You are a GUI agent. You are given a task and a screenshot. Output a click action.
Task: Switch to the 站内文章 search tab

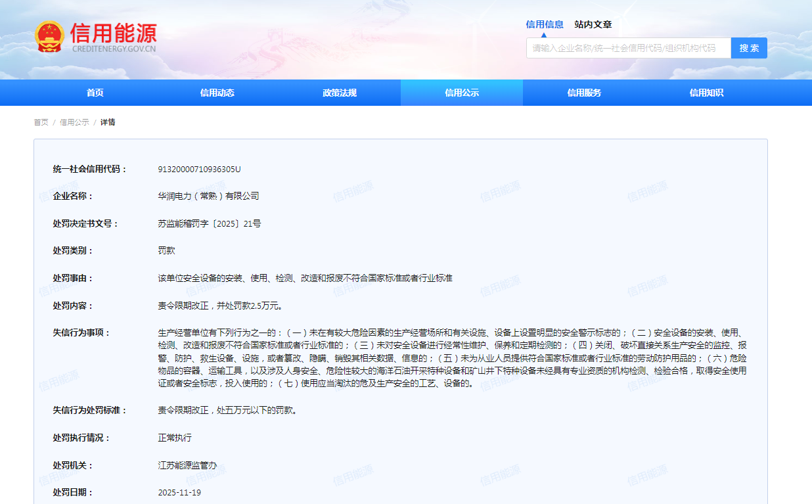[593, 24]
